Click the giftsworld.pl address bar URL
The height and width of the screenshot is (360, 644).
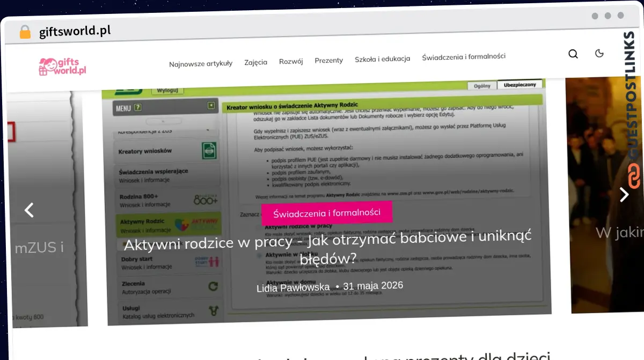point(75,31)
